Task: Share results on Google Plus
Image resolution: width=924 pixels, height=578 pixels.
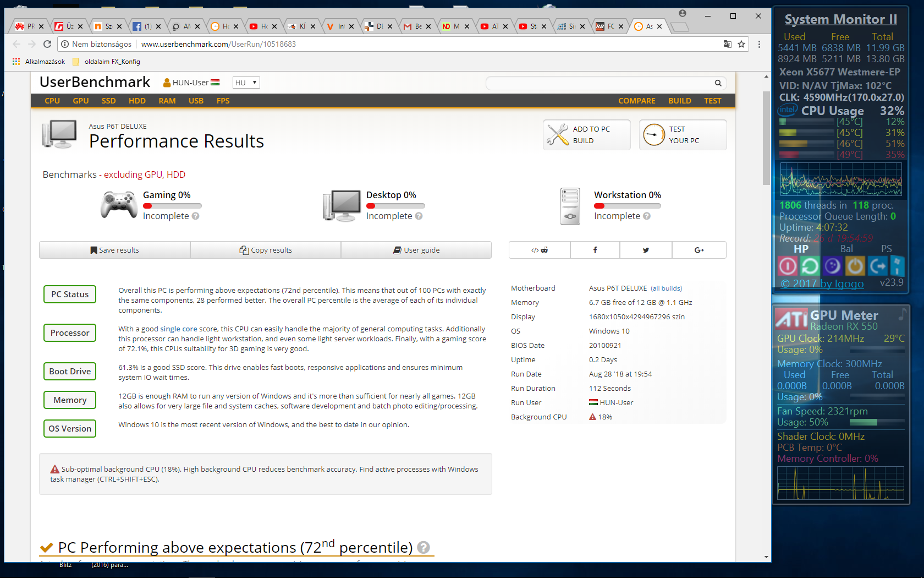Action: [699, 250]
